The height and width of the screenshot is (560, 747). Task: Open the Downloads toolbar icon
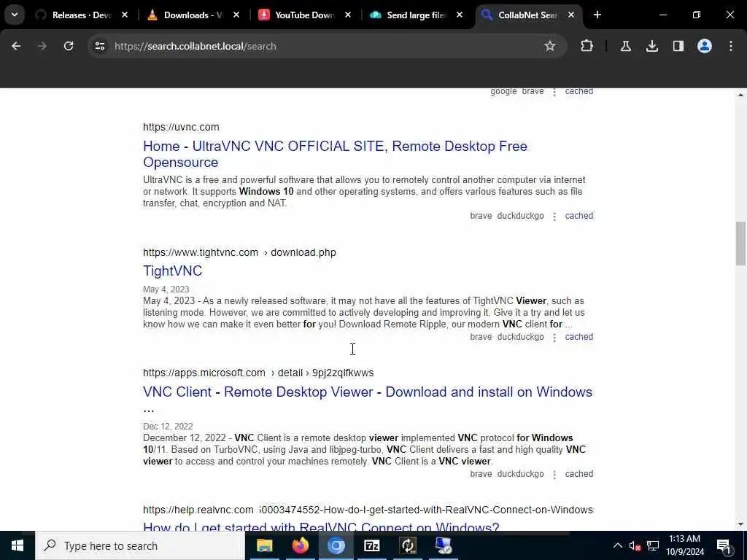pyautogui.click(x=651, y=46)
